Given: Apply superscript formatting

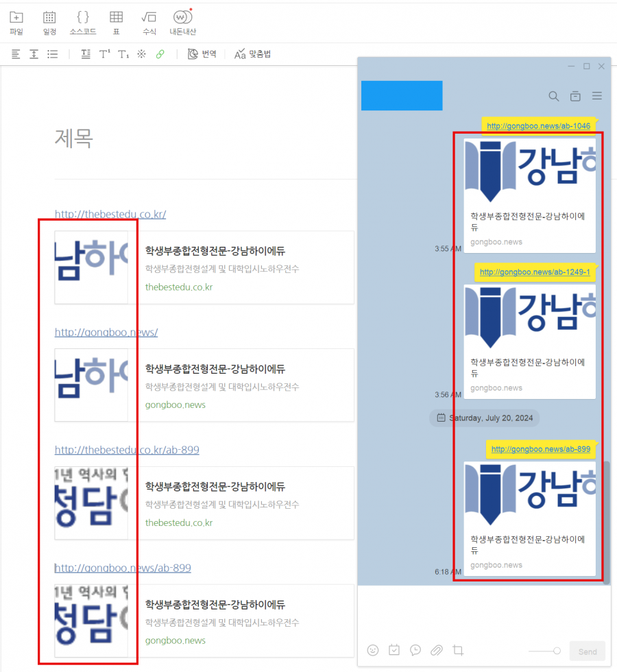Looking at the screenshot, I should click(104, 54).
